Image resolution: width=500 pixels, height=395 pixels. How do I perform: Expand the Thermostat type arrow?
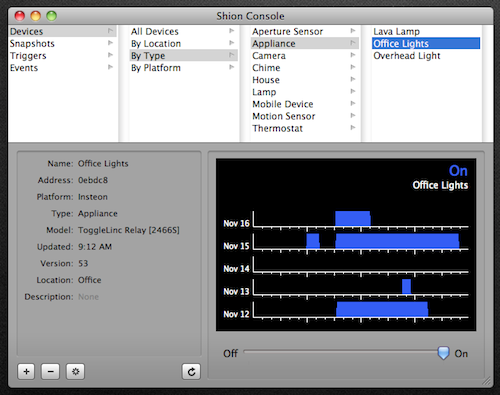[x=353, y=128]
